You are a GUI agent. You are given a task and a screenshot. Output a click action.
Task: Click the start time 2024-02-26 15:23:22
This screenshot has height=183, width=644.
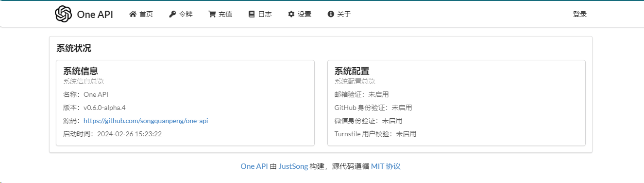pyautogui.click(x=129, y=134)
